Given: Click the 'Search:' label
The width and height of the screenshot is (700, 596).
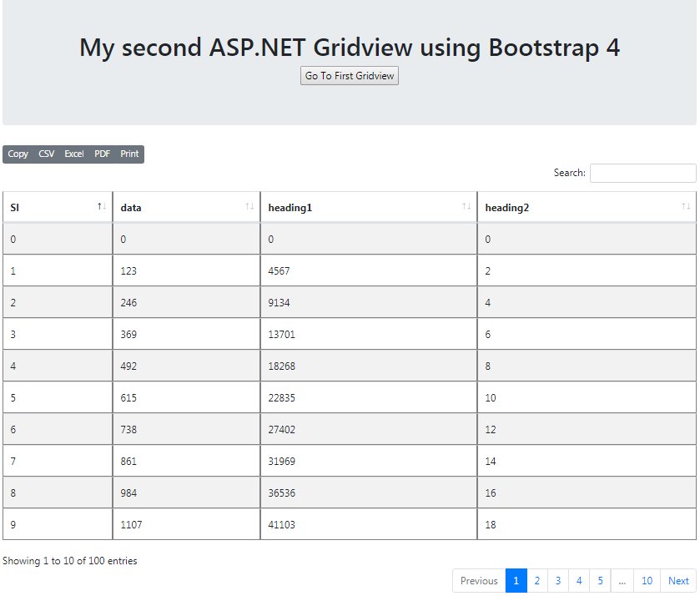Looking at the screenshot, I should 570,173.
